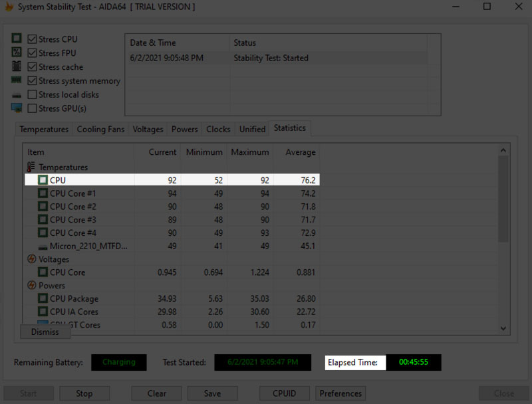532x404 pixels.
Task: Click the CPU Core #3 row icon
Action: coord(43,220)
